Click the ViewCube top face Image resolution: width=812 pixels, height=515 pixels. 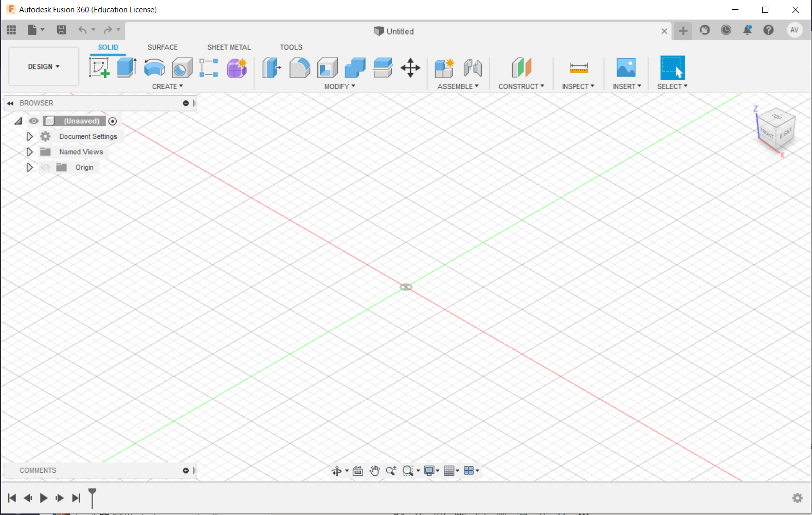(x=777, y=117)
